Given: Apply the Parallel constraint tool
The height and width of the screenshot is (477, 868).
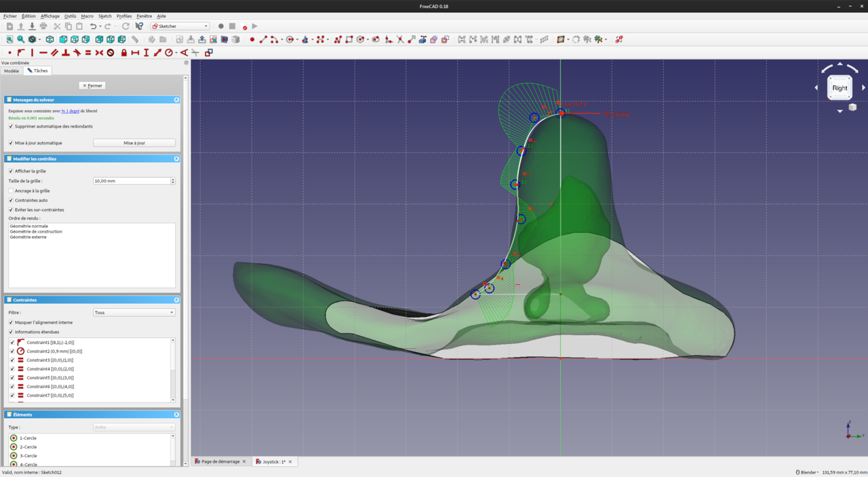Looking at the screenshot, I should (54, 52).
